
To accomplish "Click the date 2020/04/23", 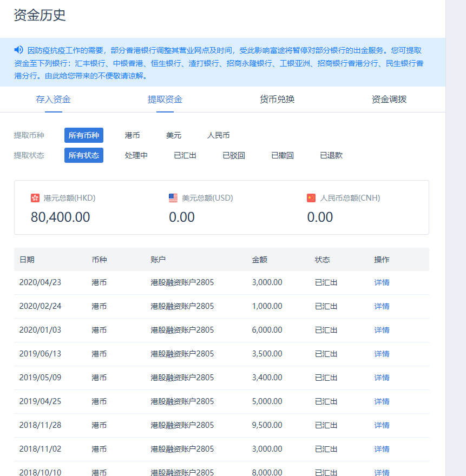I will click(x=40, y=282).
